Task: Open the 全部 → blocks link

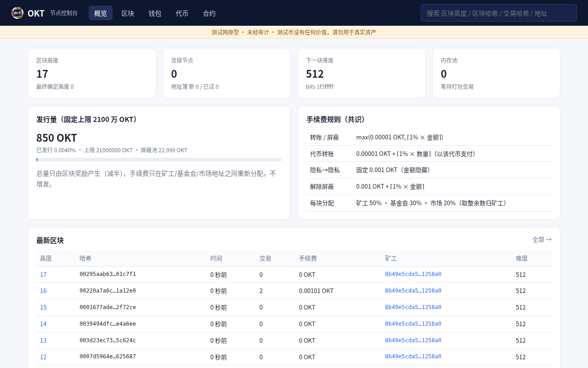Action: 542,240
